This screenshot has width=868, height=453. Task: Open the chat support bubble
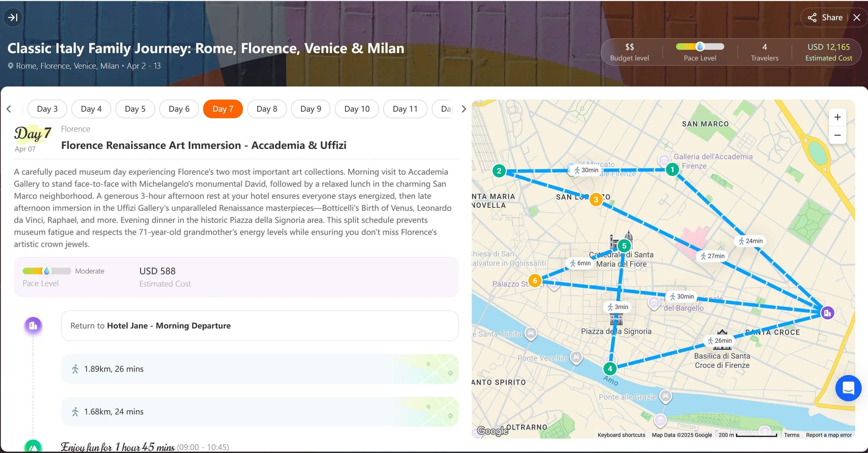point(848,388)
